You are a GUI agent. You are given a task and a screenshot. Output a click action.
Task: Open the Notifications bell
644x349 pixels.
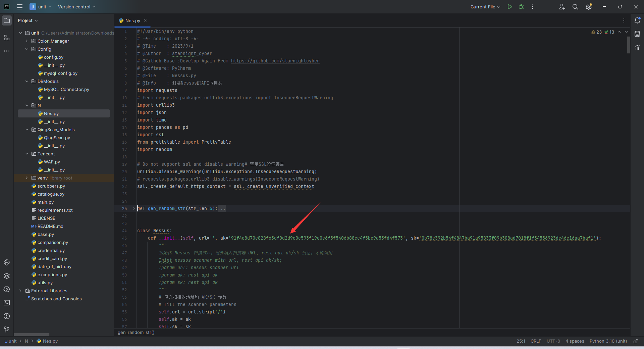pyautogui.click(x=637, y=20)
